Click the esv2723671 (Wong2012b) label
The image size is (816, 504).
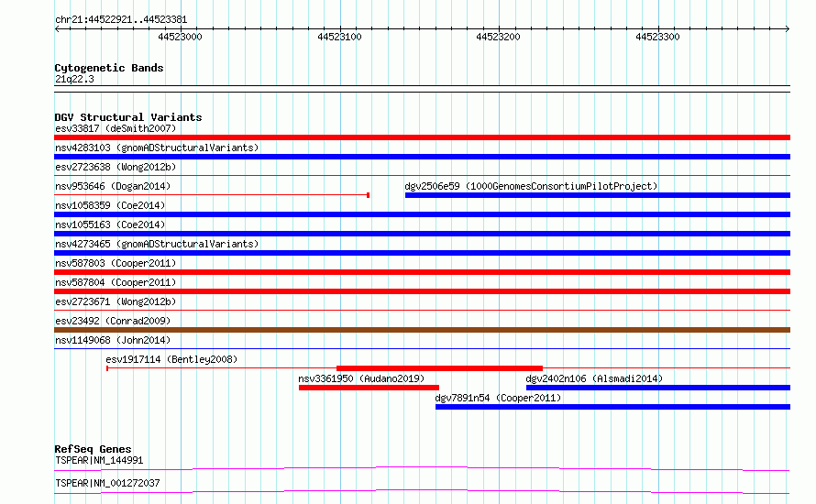(116, 301)
